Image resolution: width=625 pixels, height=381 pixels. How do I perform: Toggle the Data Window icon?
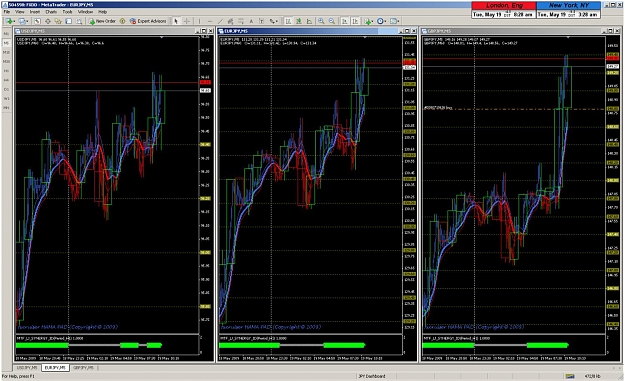[x=48, y=21]
